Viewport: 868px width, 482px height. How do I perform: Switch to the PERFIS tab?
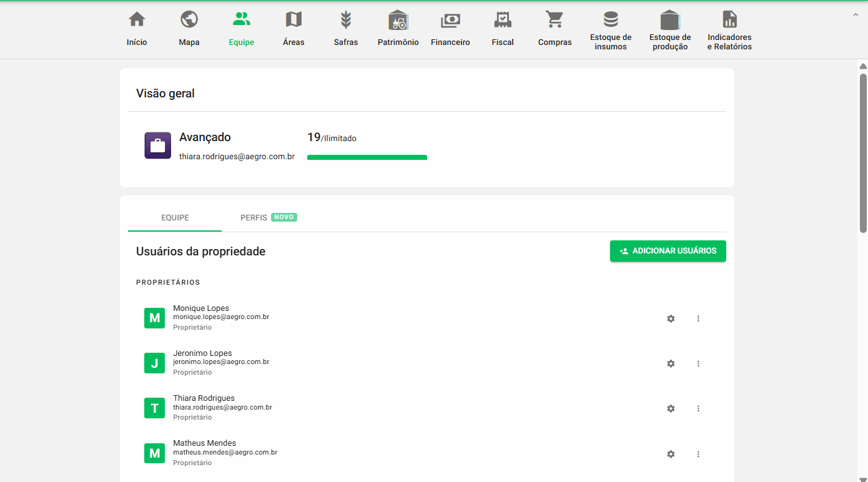point(254,217)
